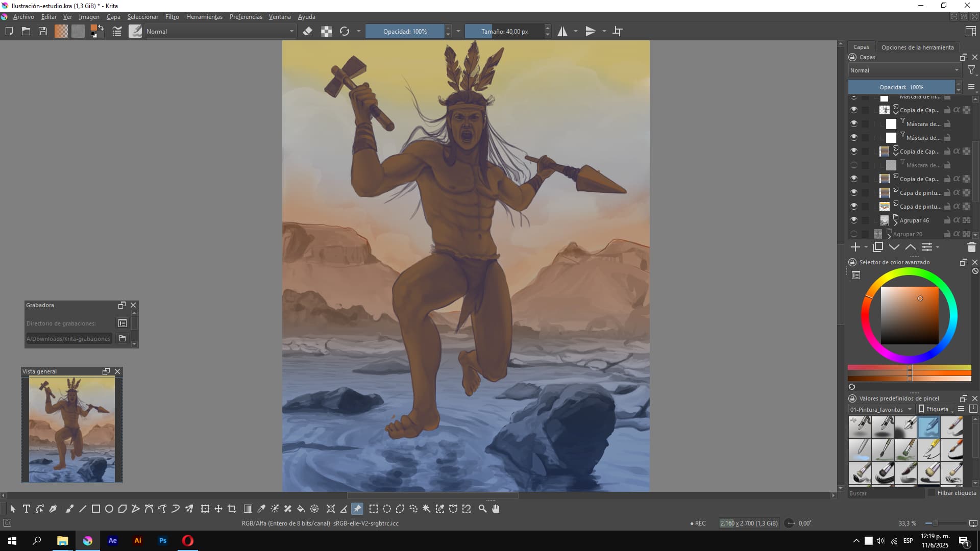Click the Tamaño brush size slider
Viewport: 980px width, 551px height.
pyautogui.click(x=504, y=31)
